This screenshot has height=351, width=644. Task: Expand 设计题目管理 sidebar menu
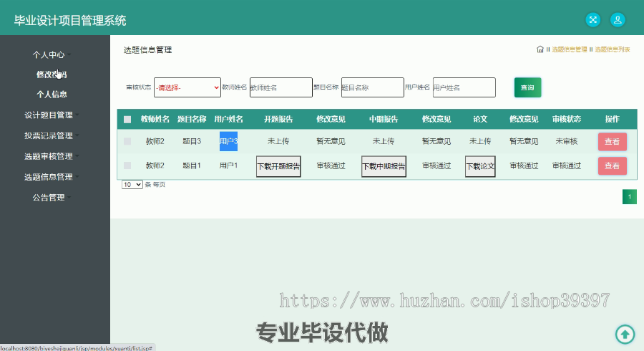(49, 115)
